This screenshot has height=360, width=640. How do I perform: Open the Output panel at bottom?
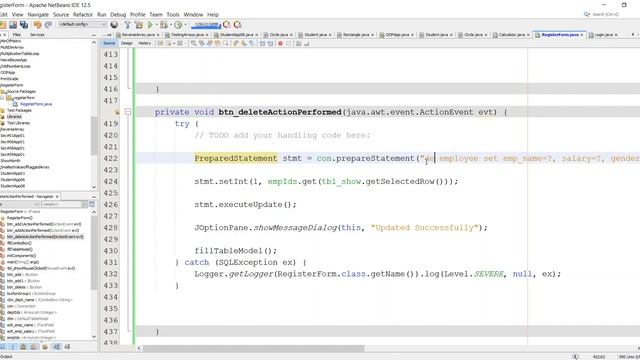coord(6,356)
